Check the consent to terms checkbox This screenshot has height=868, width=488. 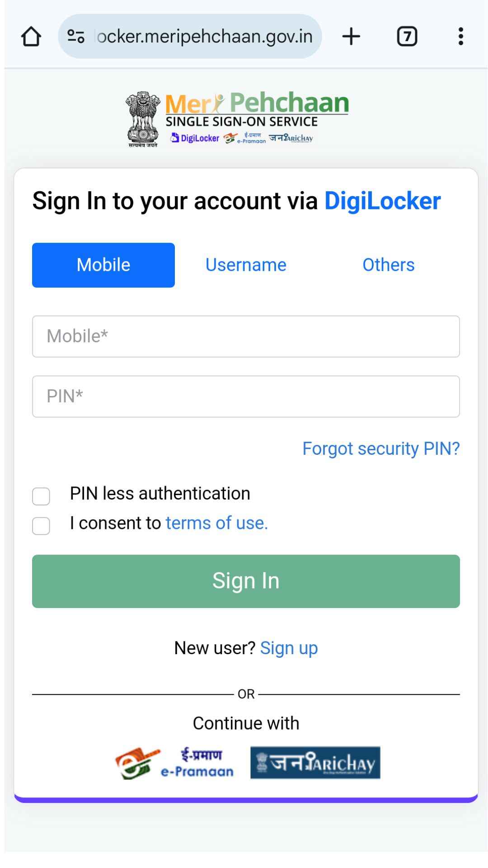click(x=41, y=526)
